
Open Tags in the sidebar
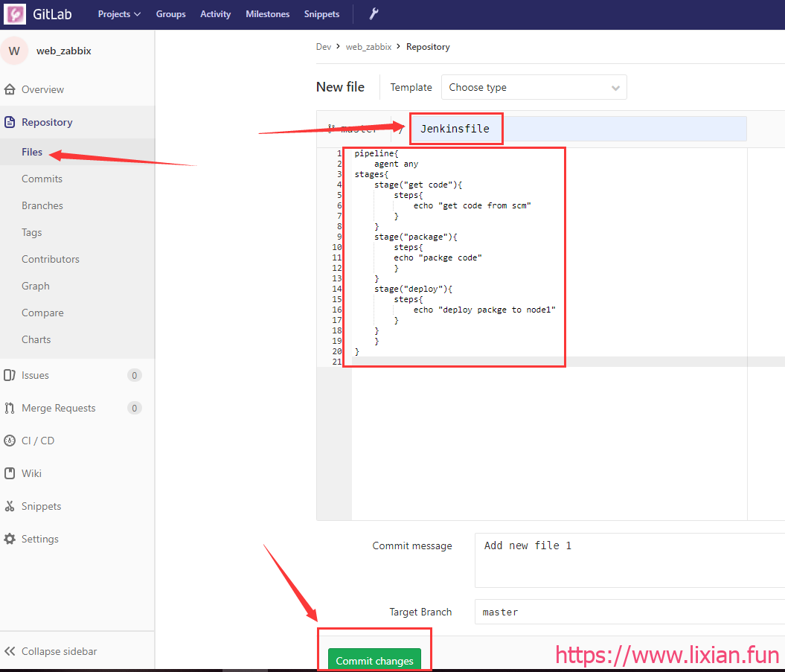coord(31,232)
